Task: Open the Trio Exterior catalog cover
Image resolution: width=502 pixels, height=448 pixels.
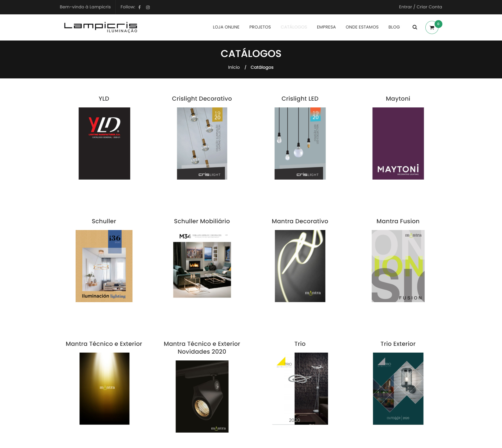Action: point(398,389)
